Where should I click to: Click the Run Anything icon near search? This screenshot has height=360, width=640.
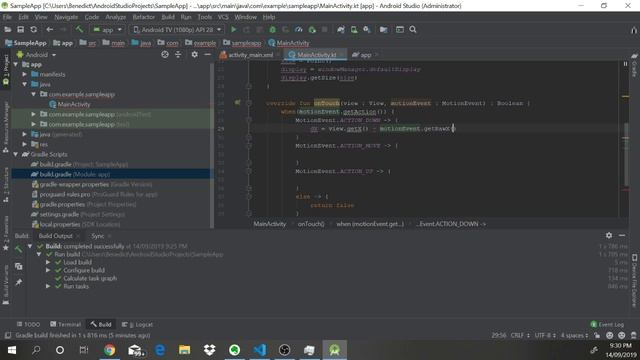pyautogui.click(x=400, y=29)
